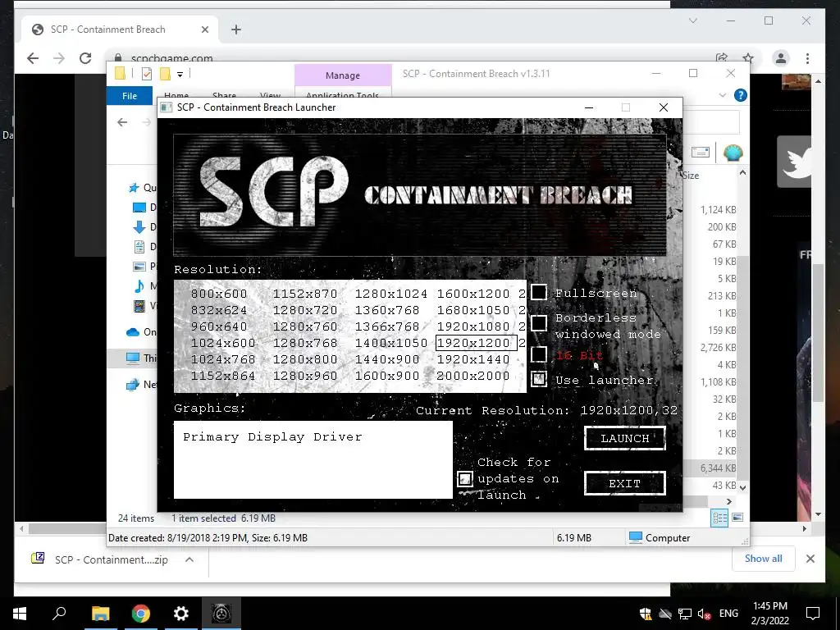This screenshot has width=840, height=630.
Task: Expand download item options chevron
Action: (x=189, y=559)
